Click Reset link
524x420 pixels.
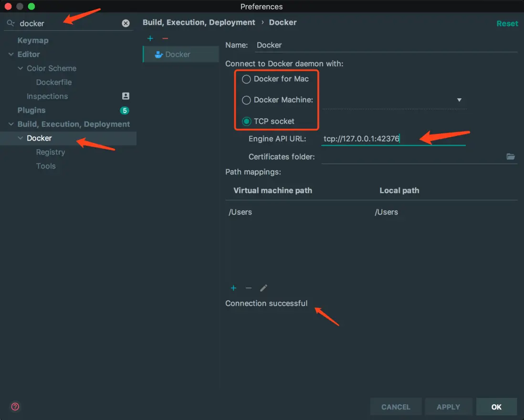click(x=507, y=23)
